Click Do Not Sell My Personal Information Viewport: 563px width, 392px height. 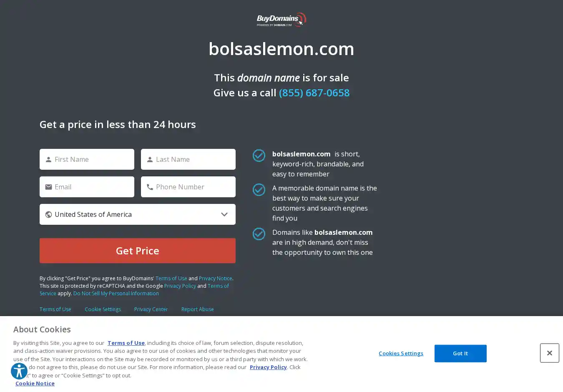coord(116,294)
